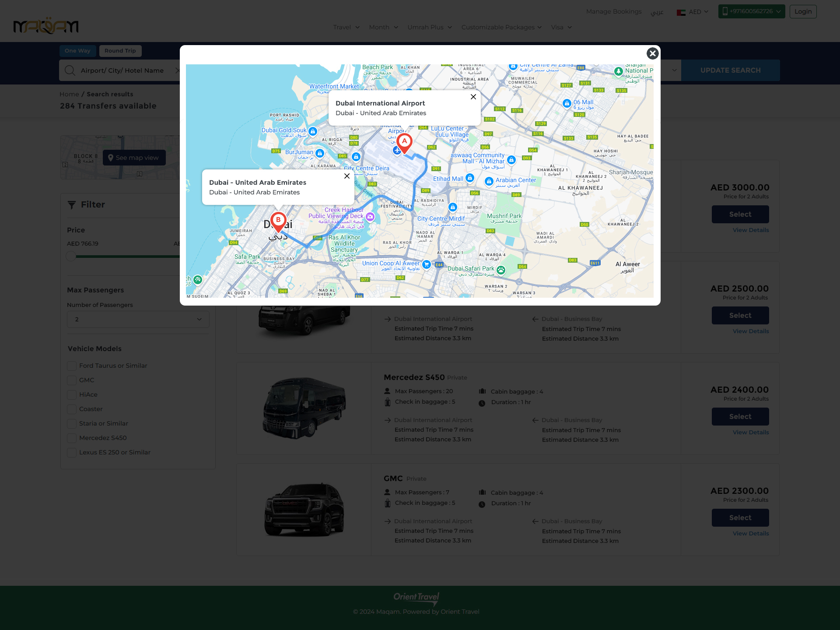Click Select for the AED 2300.00 GMC

740,518
